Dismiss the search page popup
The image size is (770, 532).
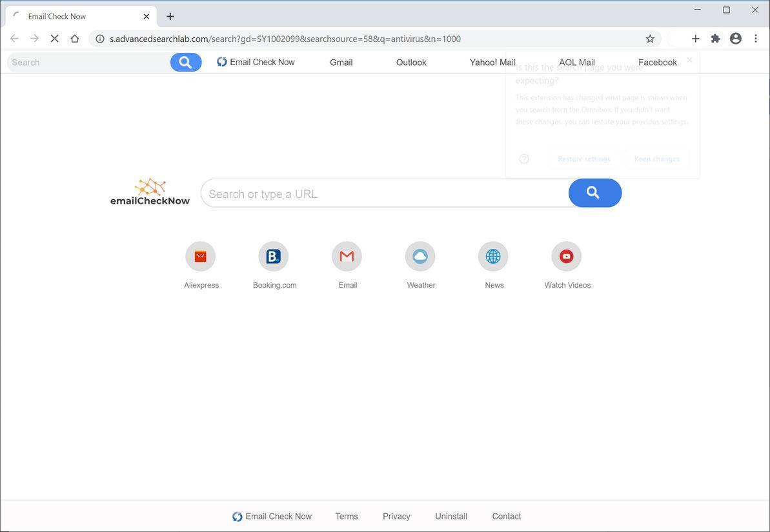tap(689, 60)
